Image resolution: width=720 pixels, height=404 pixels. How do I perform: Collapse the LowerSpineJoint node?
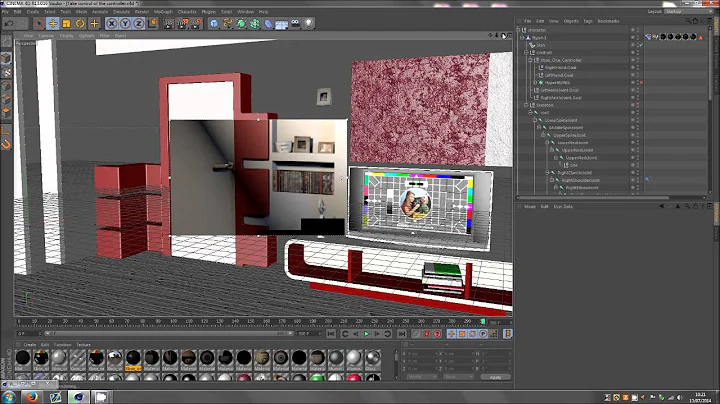click(534, 120)
